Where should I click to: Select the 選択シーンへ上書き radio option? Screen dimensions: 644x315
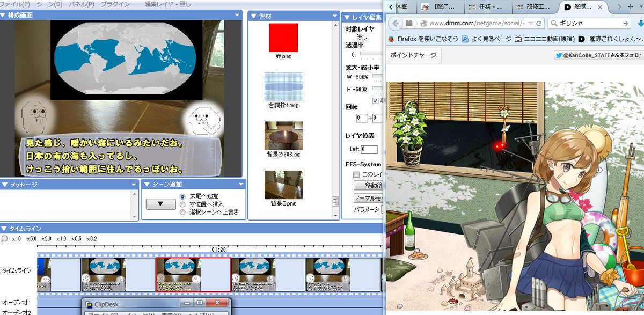[x=182, y=211]
